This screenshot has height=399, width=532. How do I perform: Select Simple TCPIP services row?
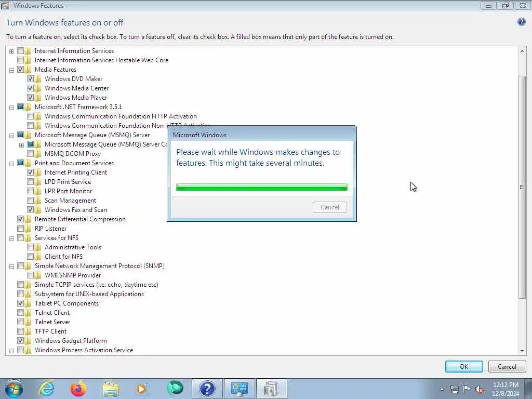click(x=96, y=285)
